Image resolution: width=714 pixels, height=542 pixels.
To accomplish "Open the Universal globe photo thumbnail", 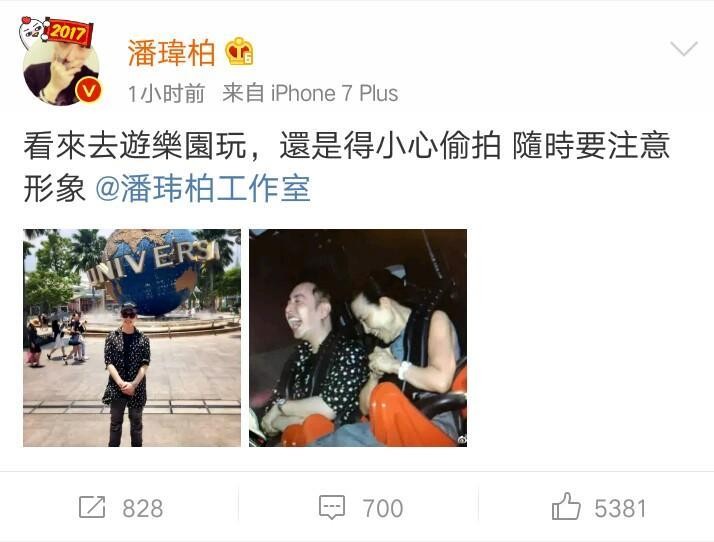I will click(x=132, y=338).
